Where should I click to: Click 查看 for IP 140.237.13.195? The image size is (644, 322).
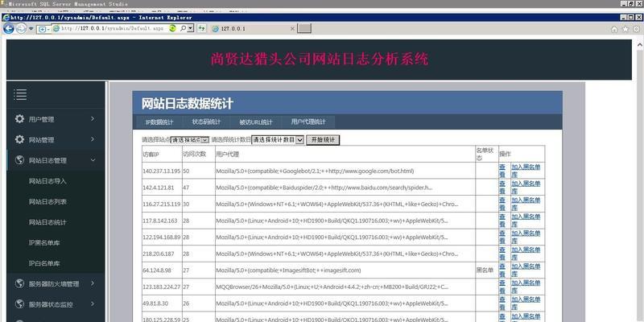coord(502,171)
